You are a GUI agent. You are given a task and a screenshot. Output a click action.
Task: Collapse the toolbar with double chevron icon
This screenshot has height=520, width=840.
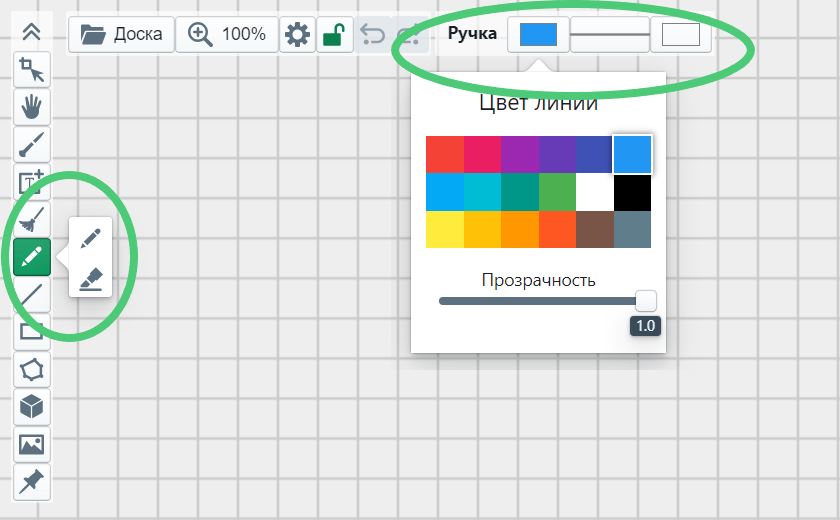pos(32,32)
